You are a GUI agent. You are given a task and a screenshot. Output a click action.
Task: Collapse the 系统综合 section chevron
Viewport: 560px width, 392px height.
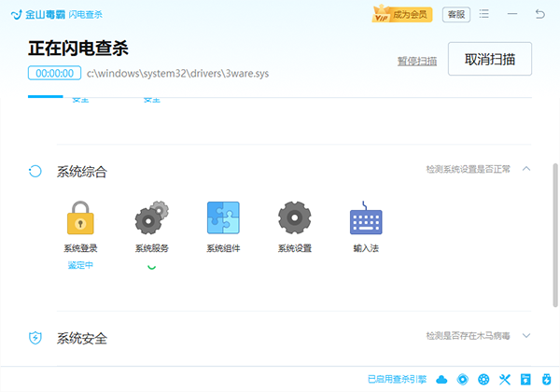[526, 169]
